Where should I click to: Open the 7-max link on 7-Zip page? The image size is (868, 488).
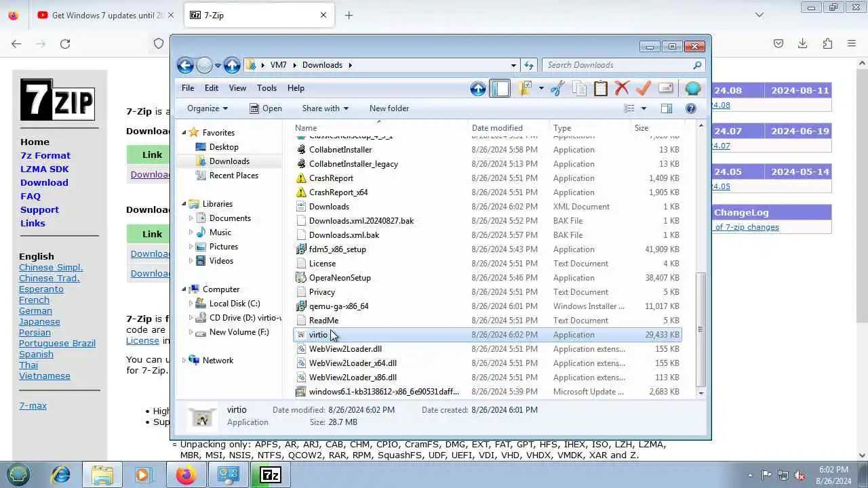tap(33, 406)
